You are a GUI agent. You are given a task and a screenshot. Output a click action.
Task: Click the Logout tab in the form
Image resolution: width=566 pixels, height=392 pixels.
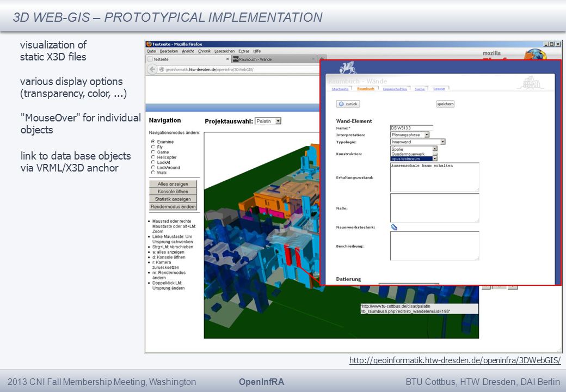pyautogui.click(x=439, y=89)
